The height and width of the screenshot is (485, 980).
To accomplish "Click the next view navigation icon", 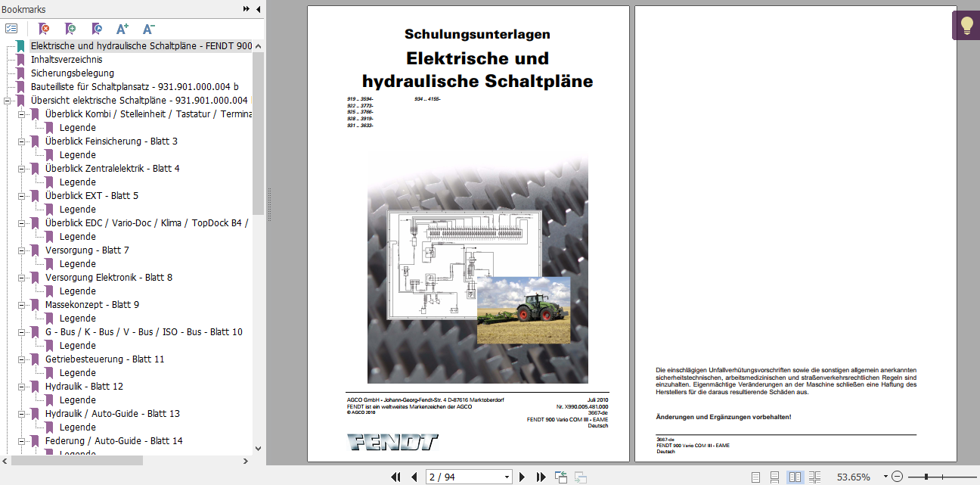I will click(x=581, y=477).
